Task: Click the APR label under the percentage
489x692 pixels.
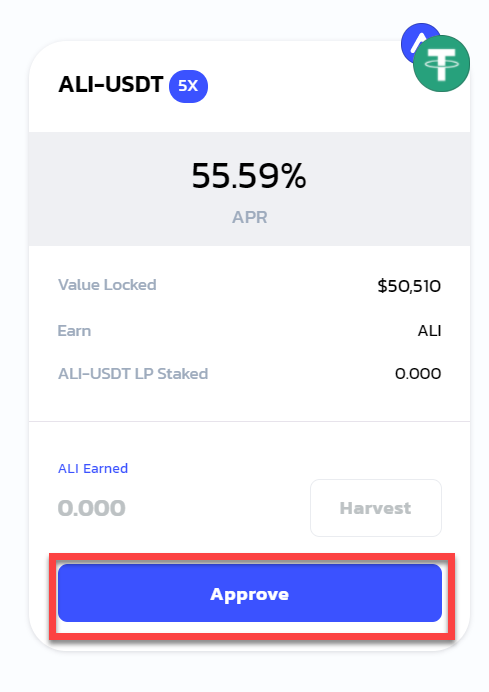Action: click(x=250, y=217)
